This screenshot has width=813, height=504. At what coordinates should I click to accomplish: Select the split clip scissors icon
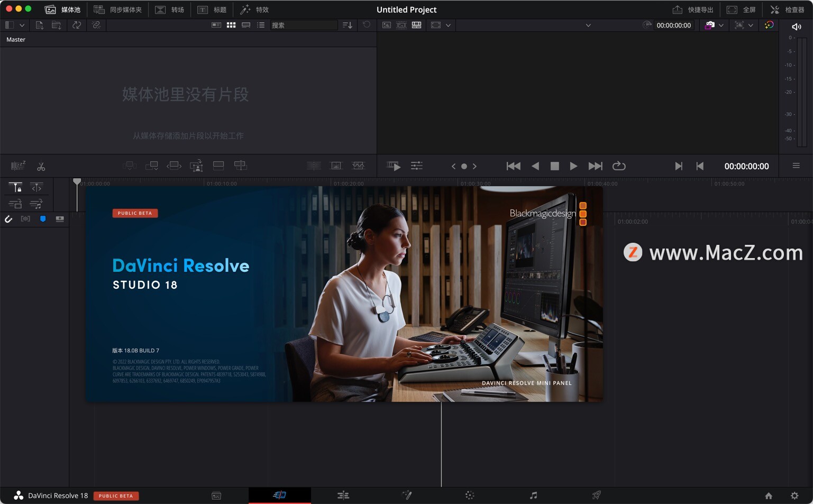tap(41, 167)
